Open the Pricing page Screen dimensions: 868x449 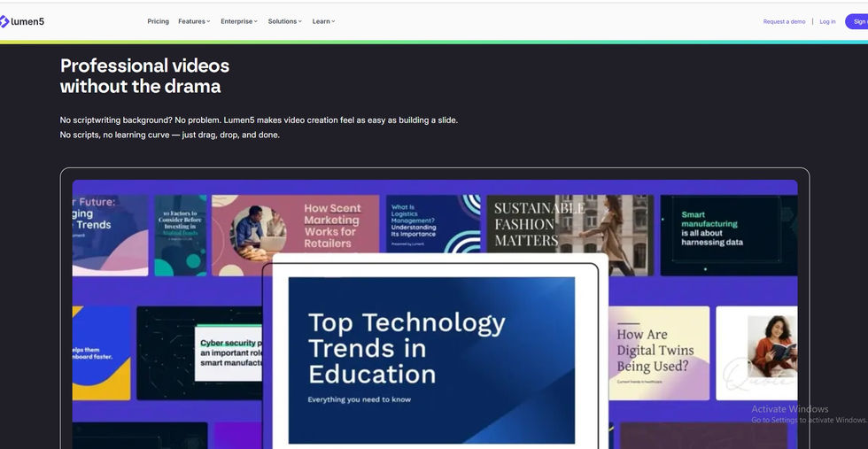[158, 21]
